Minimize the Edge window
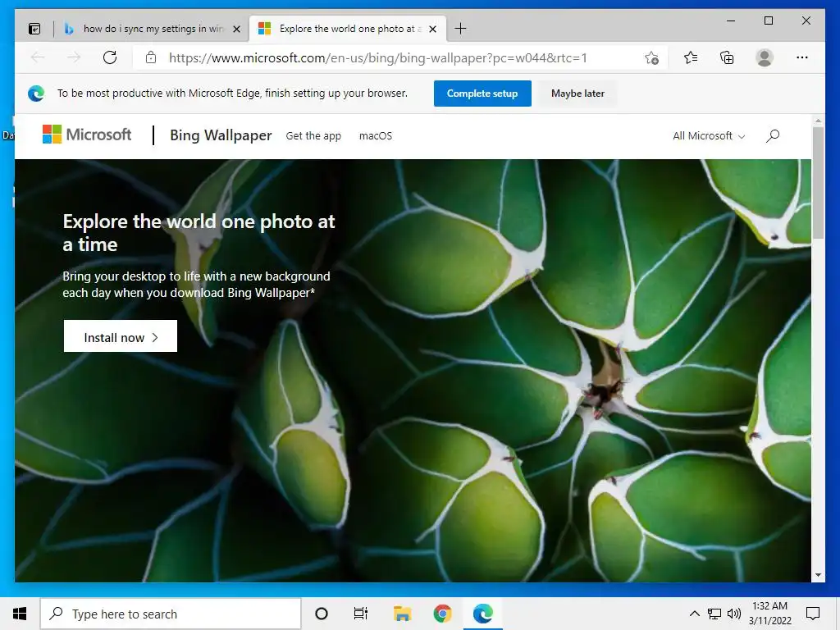The width and height of the screenshot is (840, 630). click(731, 21)
